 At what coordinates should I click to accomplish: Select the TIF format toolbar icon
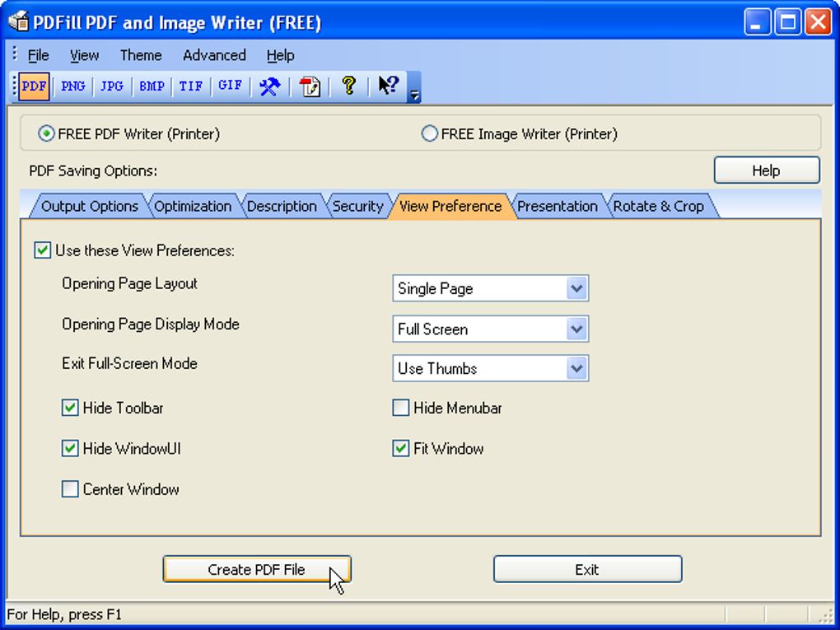coord(191,86)
